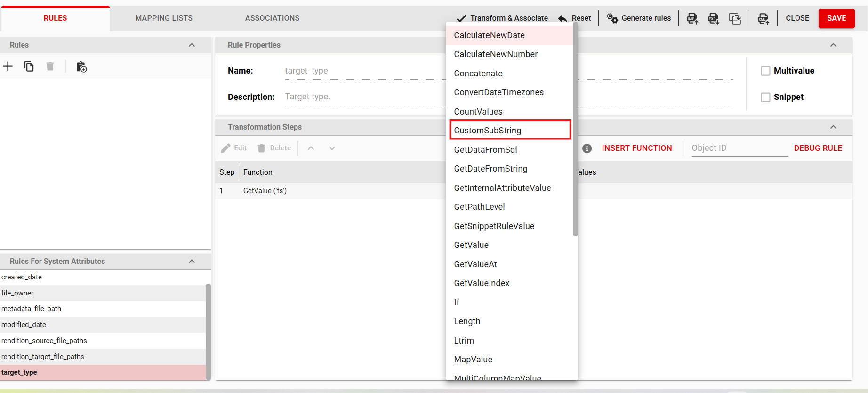
Task: Click the system attributes list scrollbar
Action: tap(208, 332)
